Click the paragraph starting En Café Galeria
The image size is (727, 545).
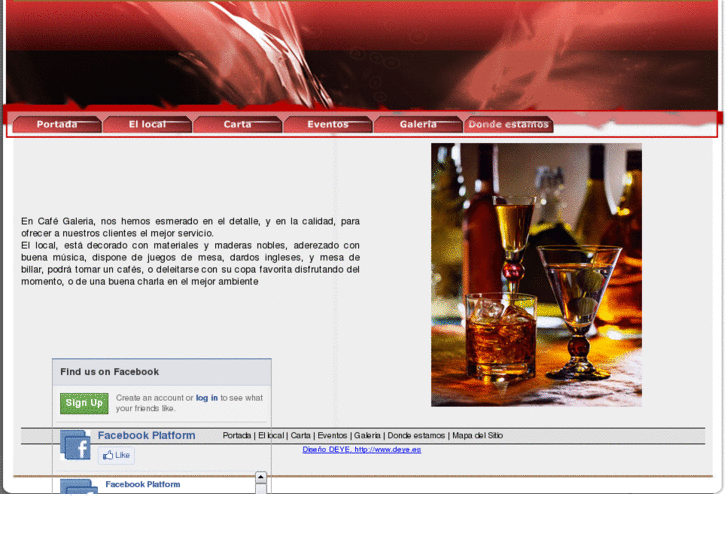point(190,251)
